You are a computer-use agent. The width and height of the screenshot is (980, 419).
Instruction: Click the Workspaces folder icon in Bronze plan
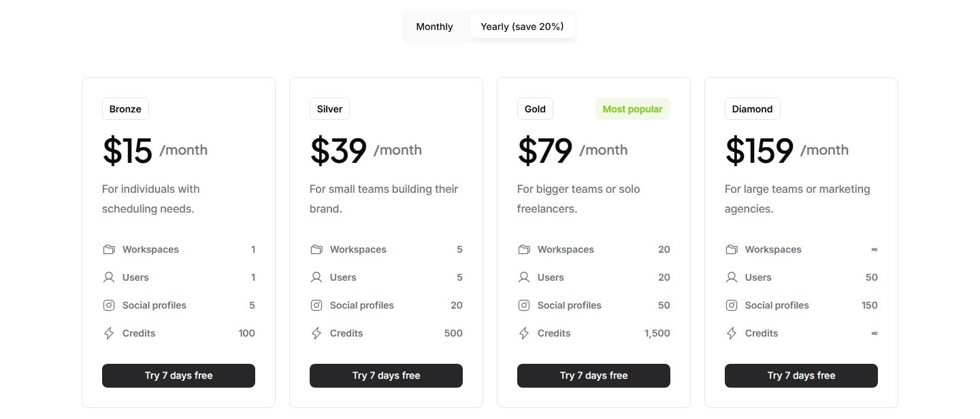point(109,249)
